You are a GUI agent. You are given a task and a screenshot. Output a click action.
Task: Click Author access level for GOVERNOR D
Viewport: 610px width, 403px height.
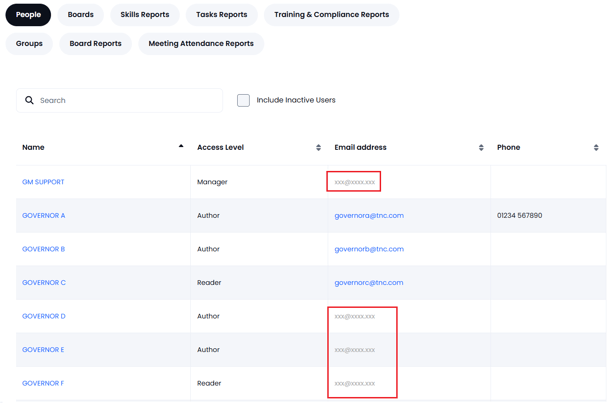click(208, 316)
